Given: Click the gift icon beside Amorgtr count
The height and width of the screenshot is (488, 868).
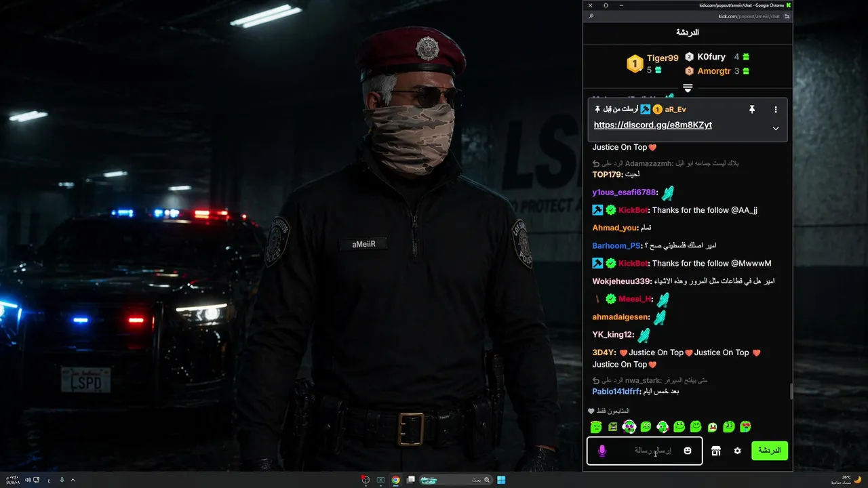Looking at the screenshot, I should [x=746, y=70].
